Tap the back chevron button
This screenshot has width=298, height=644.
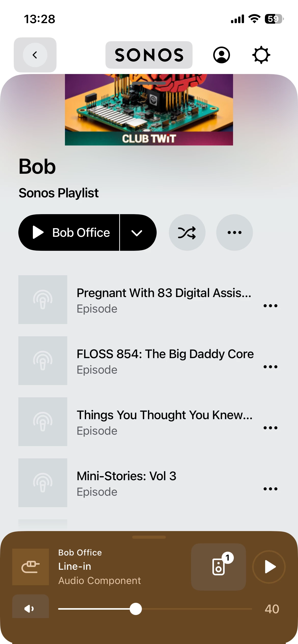pyautogui.click(x=35, y=55)
